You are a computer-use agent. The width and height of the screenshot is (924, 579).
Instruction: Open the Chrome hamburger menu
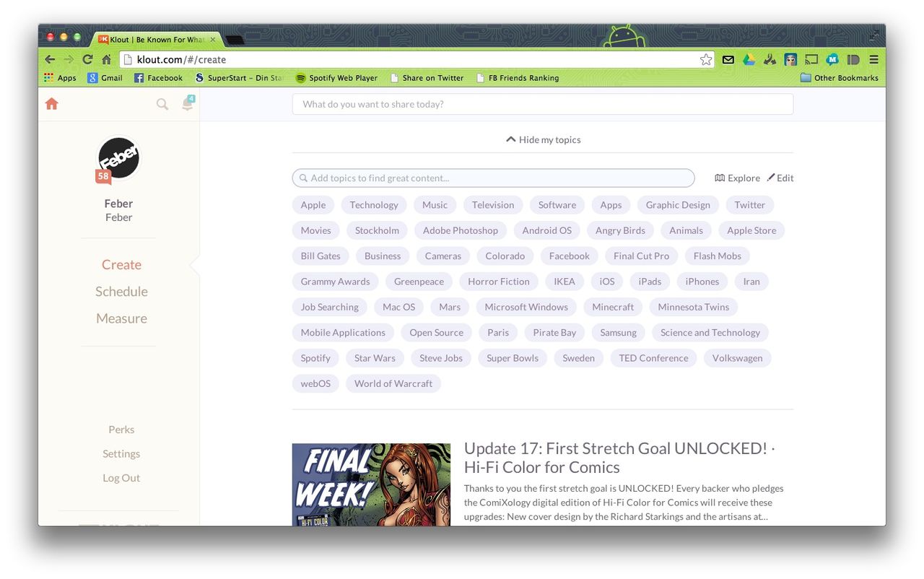(873, 60)
